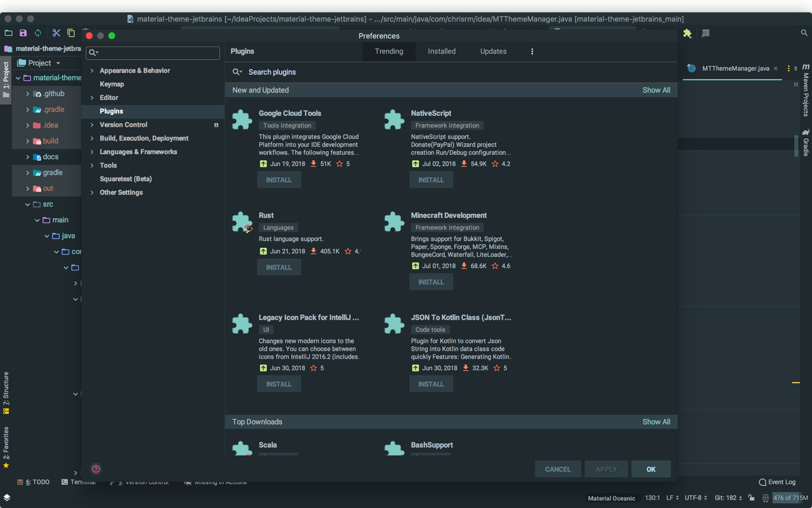Install the NativeScript plugin
This screenshot has height=508, width=812.
[431, 180]
